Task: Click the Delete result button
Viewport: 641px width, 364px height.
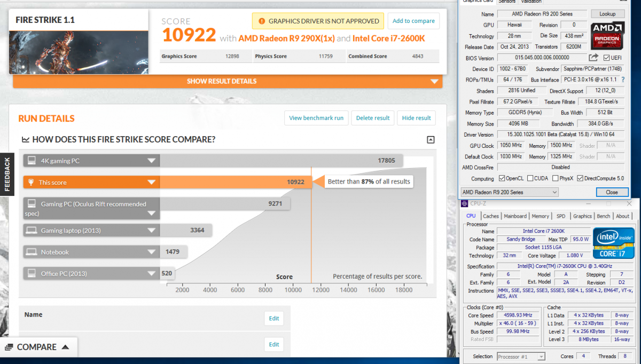Action: [373, 118]
